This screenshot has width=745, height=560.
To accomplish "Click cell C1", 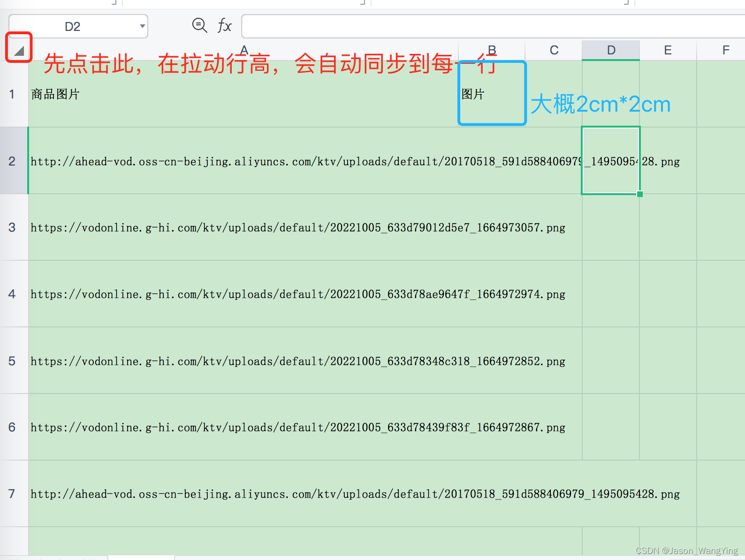I will [x=554, y=94].
